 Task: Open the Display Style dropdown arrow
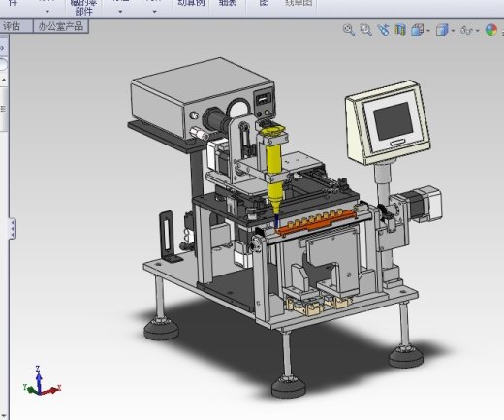[x=453, y=31]
